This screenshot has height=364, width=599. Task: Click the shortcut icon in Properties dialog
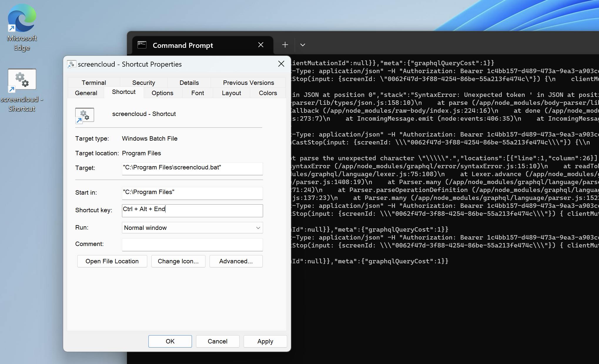(84, 115)
